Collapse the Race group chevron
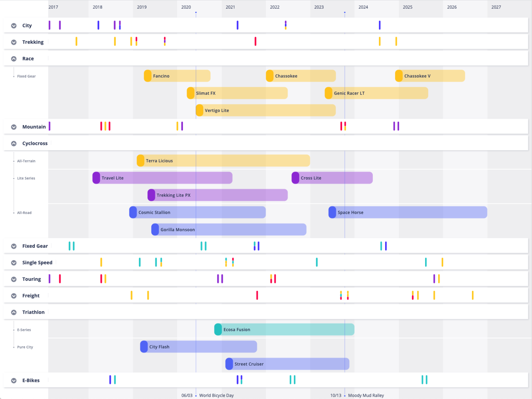532x399 pixels. tap(14, 59)
